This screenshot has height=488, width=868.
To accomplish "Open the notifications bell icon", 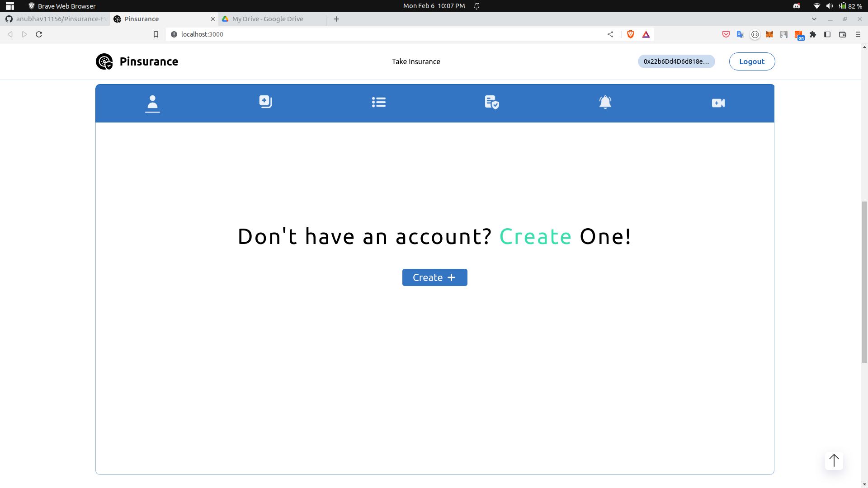I will [605, 102].
